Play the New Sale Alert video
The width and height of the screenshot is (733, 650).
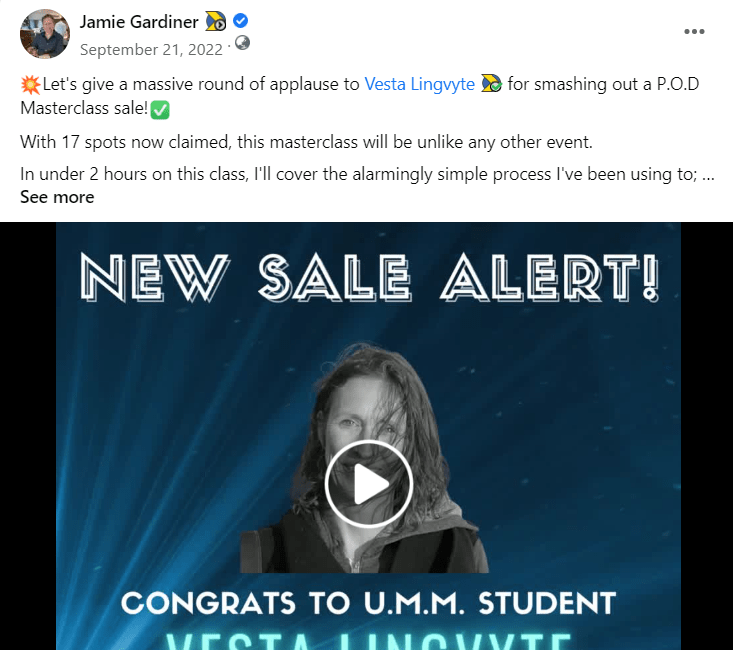(x=368, y=484)
